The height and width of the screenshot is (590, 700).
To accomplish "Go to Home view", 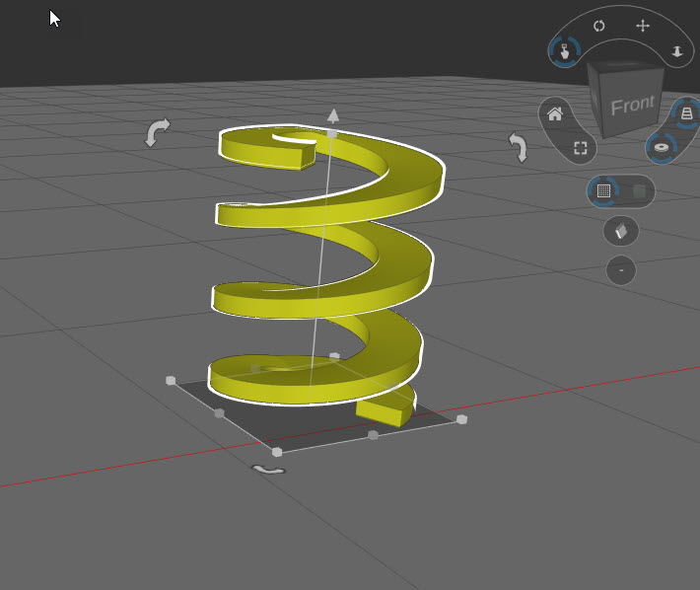I will (x=555, y=114).
